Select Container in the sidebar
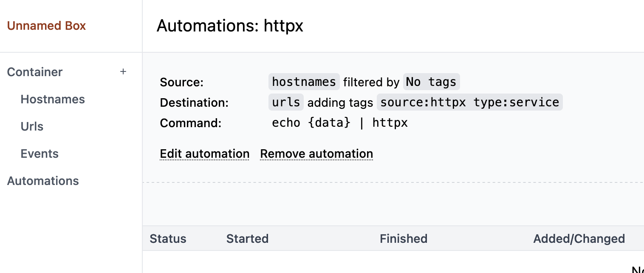 tap(35, 72)
